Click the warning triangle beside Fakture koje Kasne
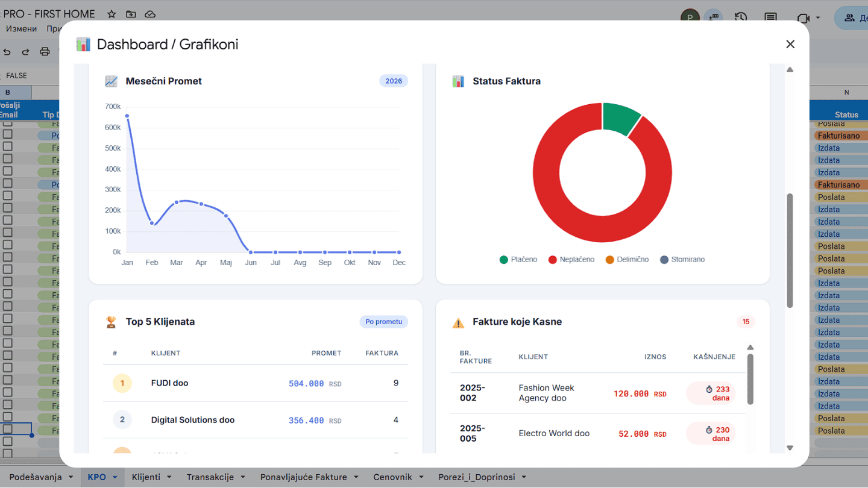Image resolution: width=868 pixels, height=488 pixels. (x=458, y=323)
